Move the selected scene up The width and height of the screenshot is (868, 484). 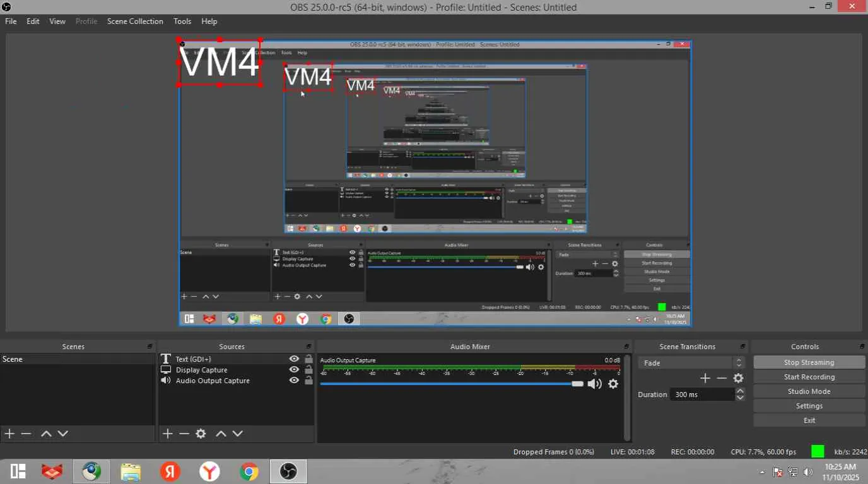[x=46, y=434]
